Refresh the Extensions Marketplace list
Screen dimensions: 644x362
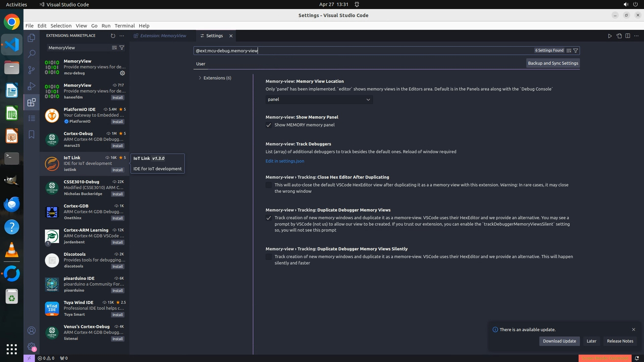(113, 36)
